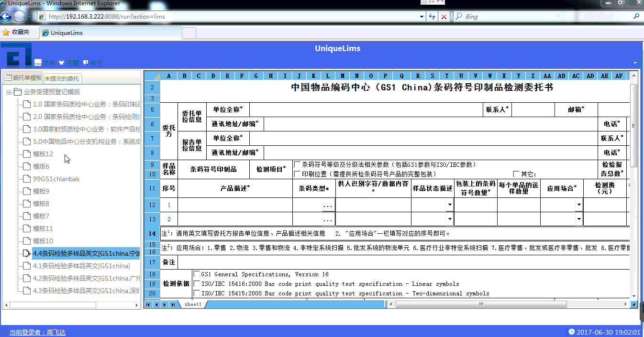The height and width of the screenshot is (337, 644).
Task: Jump to last sheet navigation arrow
Action: click(172, 304)
